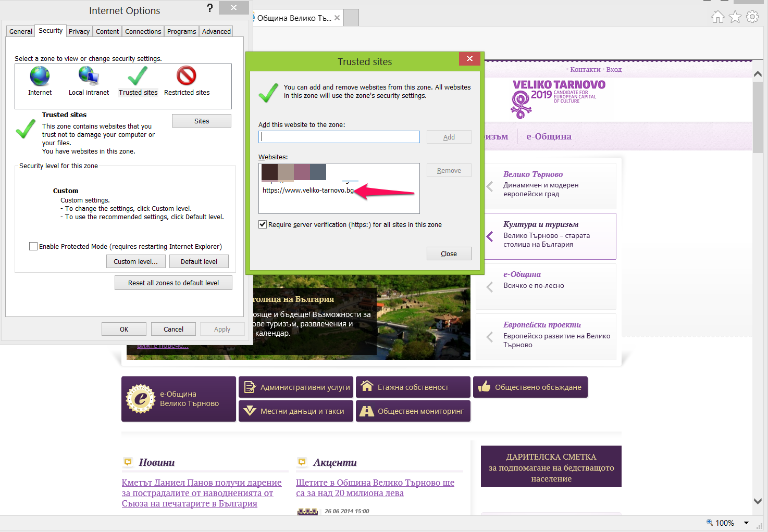768x532 pixels.
Task: Select https://www.veliko-tarnovo.bg in Websites list
Action: tap(308, 190)
